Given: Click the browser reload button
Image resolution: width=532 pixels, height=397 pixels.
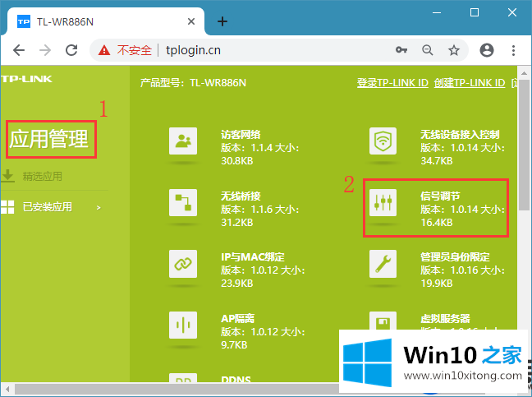Looking at the screenshot, I should (x=71, y=50).
